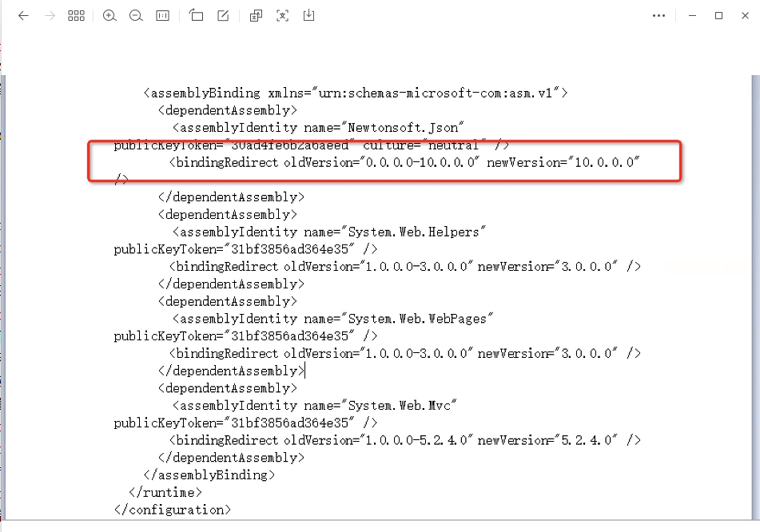Open the three-dots more options menu
This screenshot has width=760, height=532.
point(659,16)
